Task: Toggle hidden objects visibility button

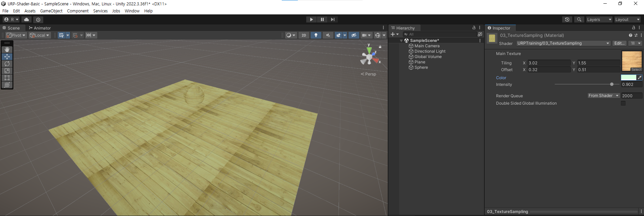Action: point(354,35)
